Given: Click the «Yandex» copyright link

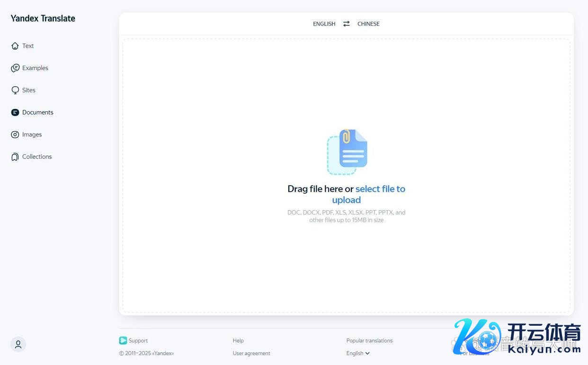Looking at the screenshot, I should [x=162, y=353].
